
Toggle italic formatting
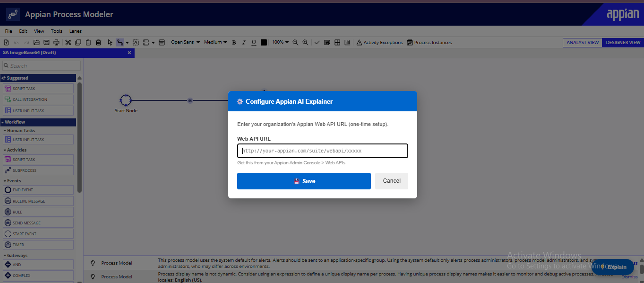point(244,42)
